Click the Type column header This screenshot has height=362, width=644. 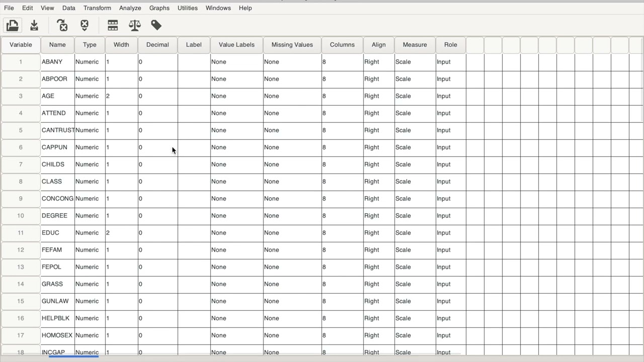click(x=90, y=45)
